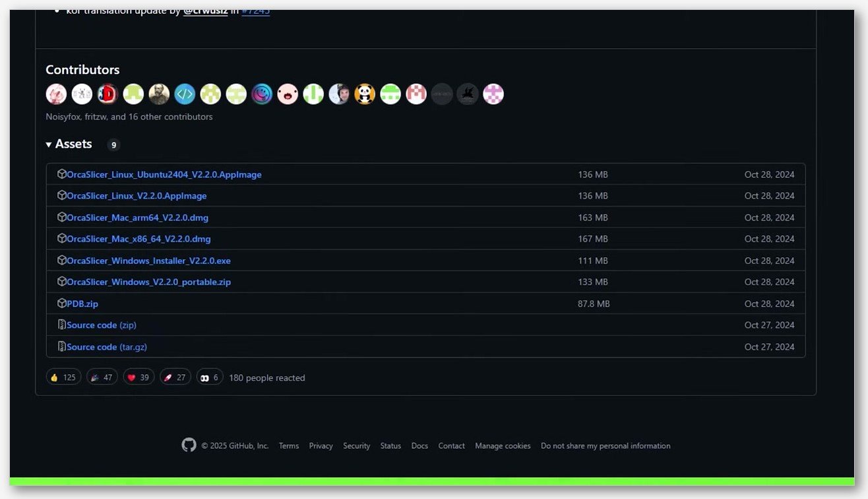
Task: Click package icon beside OrcaSlicer_Mac_x86_64_V2.2.0.dmg
Action: pyautogui.click(x=62, y=238)
